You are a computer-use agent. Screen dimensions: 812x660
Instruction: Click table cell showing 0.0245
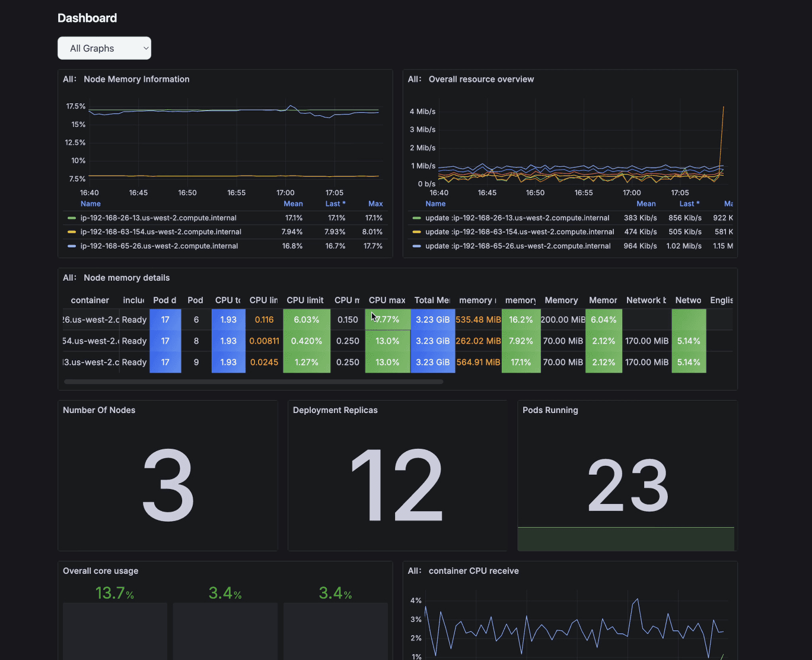coord(265,362)
